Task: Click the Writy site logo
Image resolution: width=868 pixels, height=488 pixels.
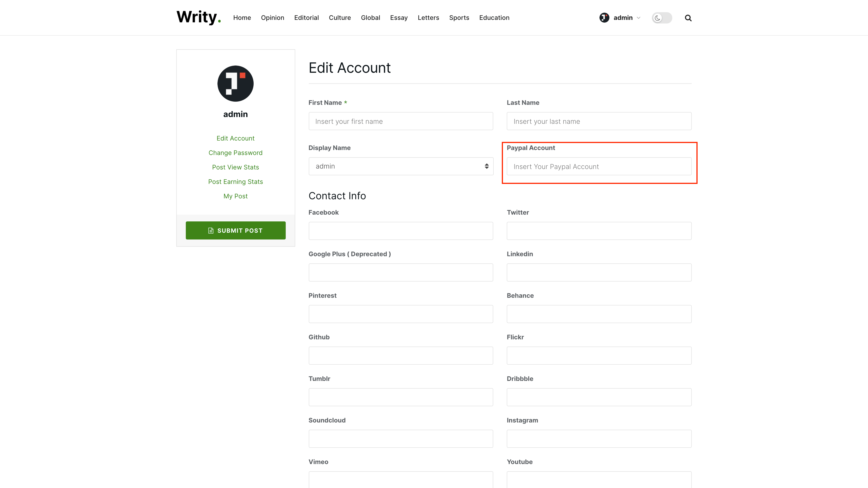Action: pos(198,17)
